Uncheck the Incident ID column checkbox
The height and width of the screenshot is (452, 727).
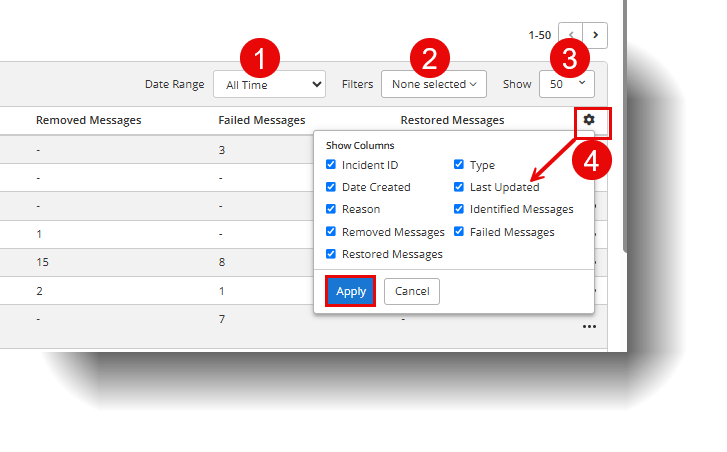click(x=331, y=165)
